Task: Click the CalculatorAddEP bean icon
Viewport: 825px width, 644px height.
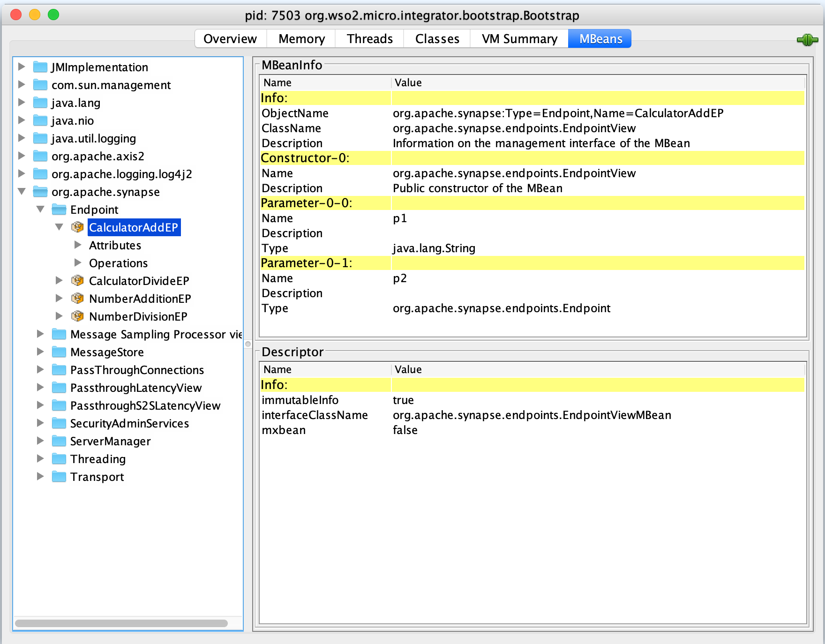Action: point(77,227)
